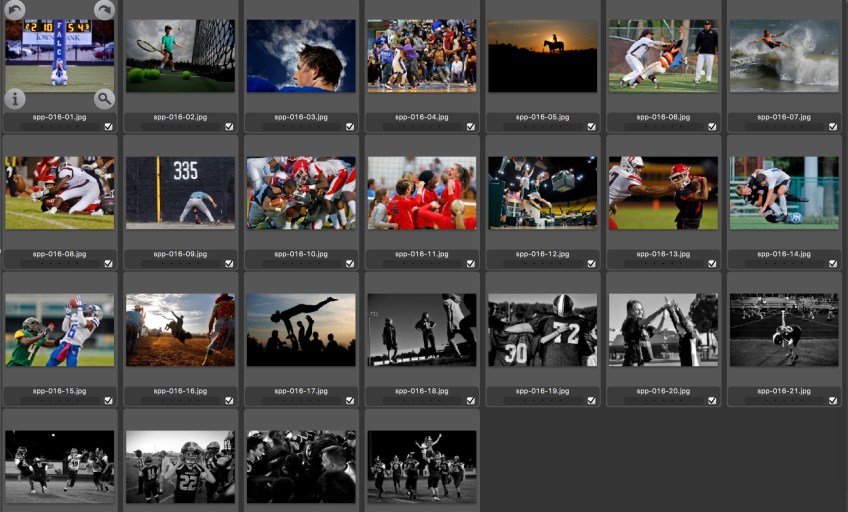Select the 335 outfield wall thumbnail
This screenshot has width=848, height=512.
pyautogui.click(x=180, y=192)
